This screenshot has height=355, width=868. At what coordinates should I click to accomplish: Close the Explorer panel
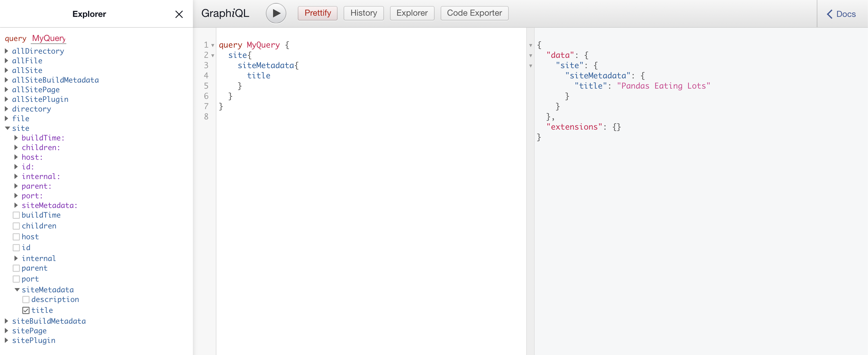coord(179,14)
